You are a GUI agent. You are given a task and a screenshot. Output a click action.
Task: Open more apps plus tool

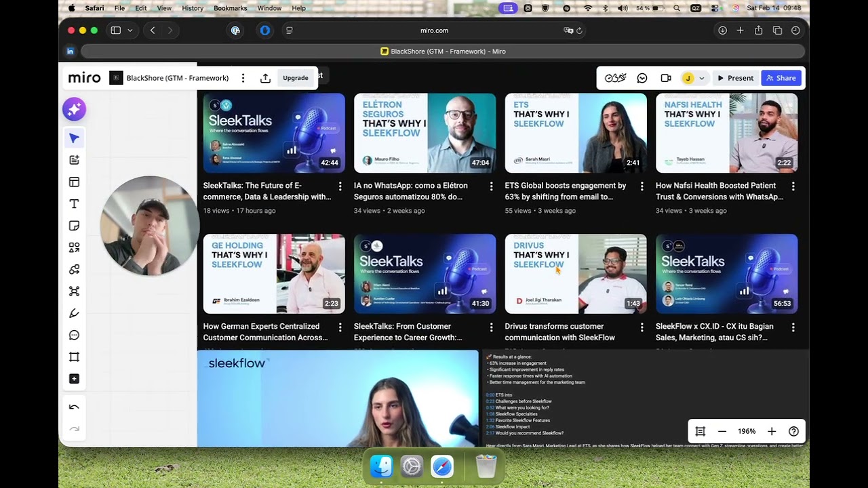tap(74, 379)
